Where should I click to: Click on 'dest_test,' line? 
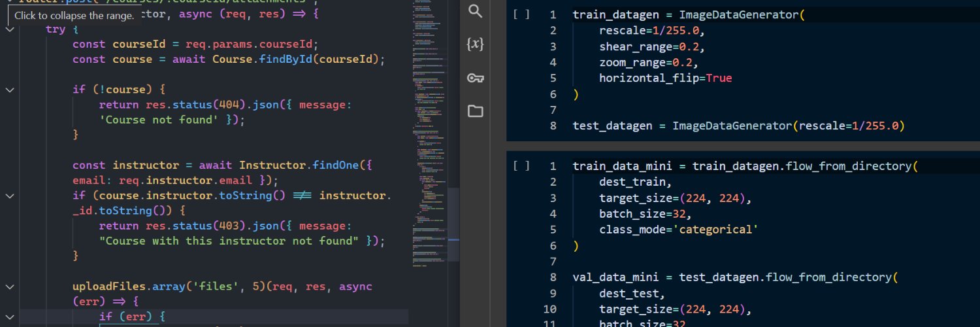coord(632,293)
